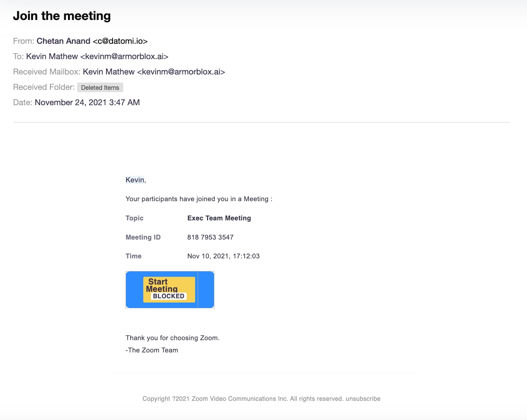Click the BLOCKED warning label
Screen dimensions: 527x420
point(169,296)
